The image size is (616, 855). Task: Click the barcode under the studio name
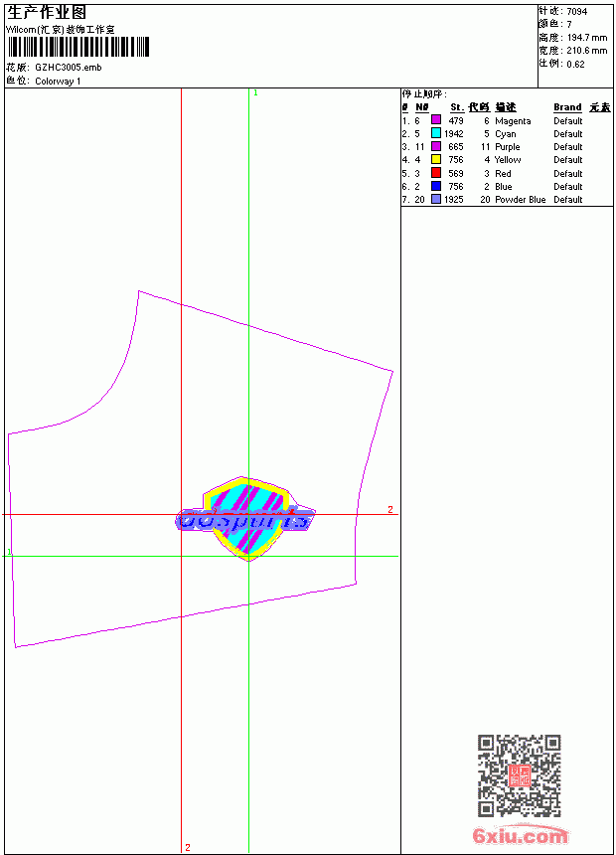point(78,47)
